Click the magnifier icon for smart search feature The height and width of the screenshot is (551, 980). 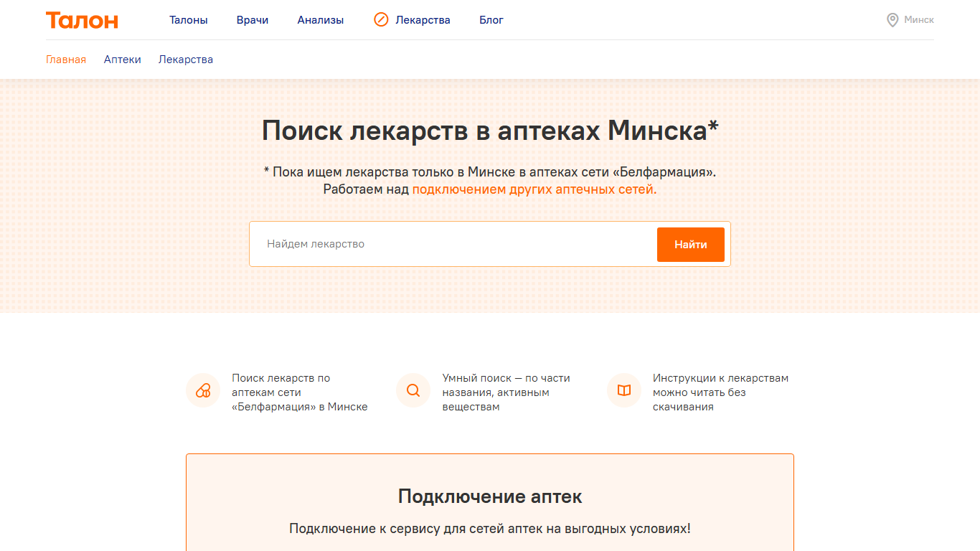pyautogui.click(x=413, y=390)
